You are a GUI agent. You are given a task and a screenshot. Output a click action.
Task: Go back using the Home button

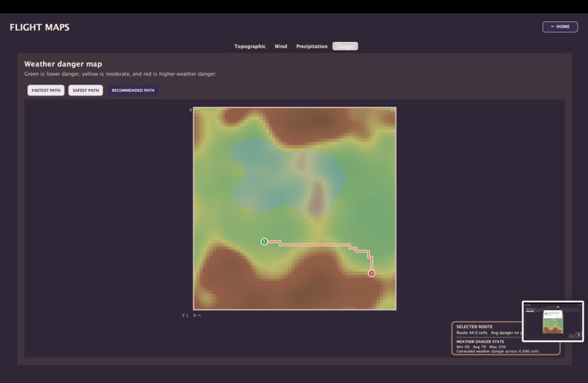click(560, 27)
